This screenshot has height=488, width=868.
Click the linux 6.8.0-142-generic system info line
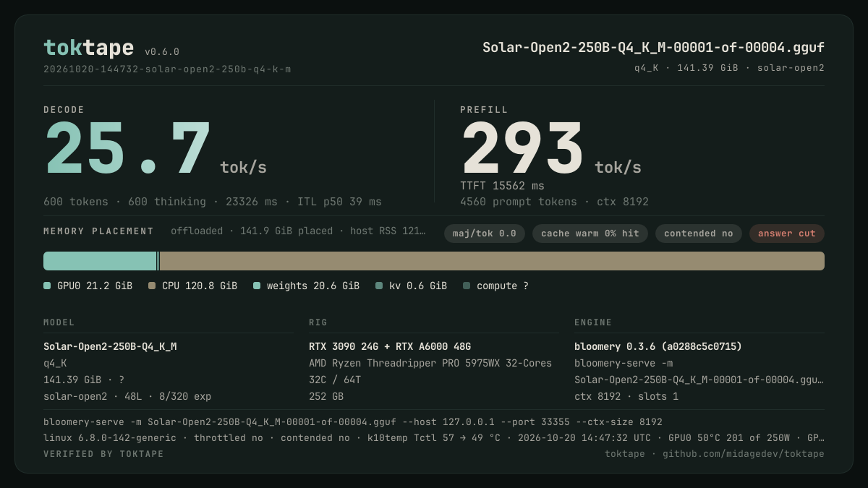pyautogui.click(x=434, y=437)
